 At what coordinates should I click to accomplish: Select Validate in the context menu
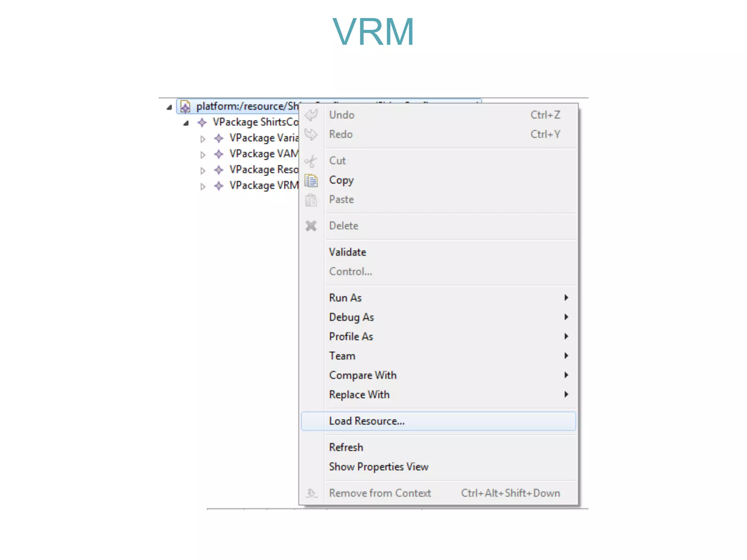438,252
